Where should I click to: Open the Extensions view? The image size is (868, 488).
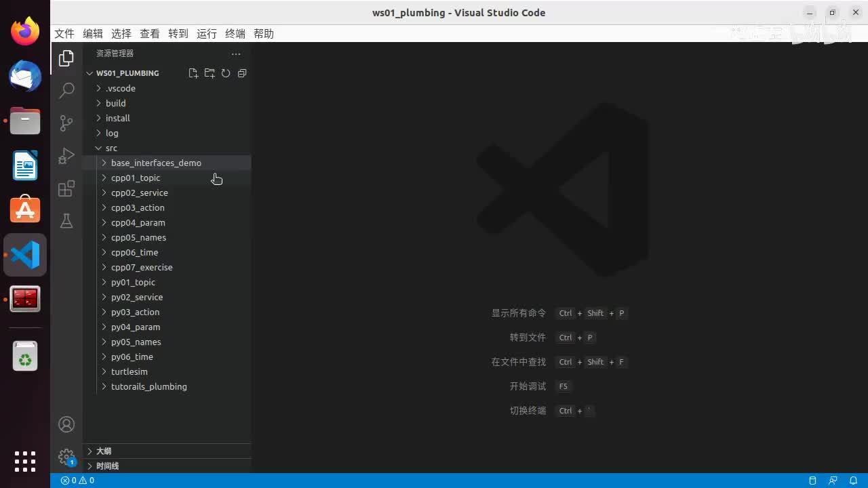(66, 188)
